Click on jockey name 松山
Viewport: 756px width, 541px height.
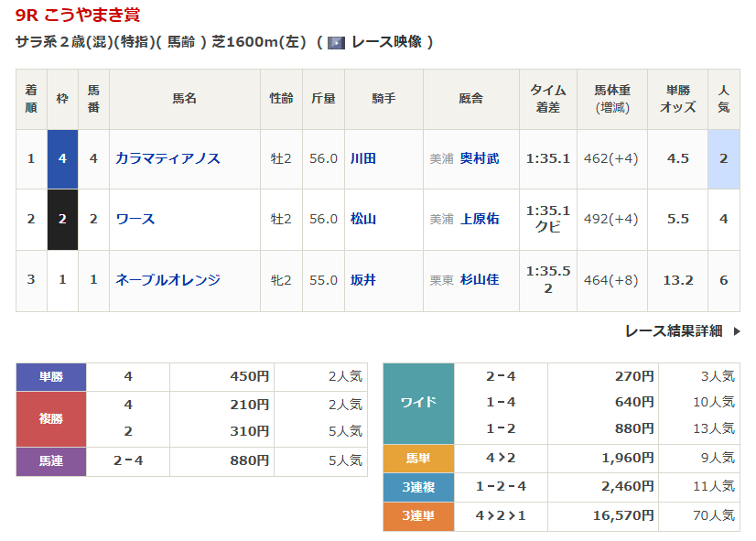pyautogui.click(x=363, y=219)
